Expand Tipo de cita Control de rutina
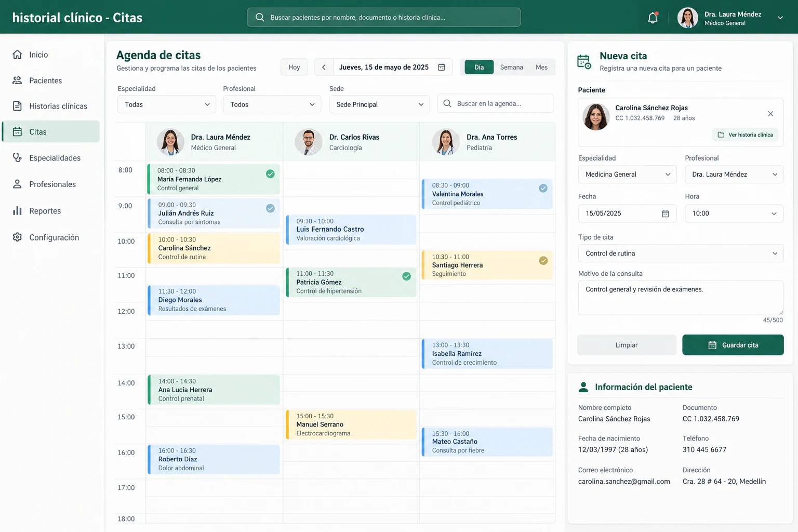 pos(681,254)
